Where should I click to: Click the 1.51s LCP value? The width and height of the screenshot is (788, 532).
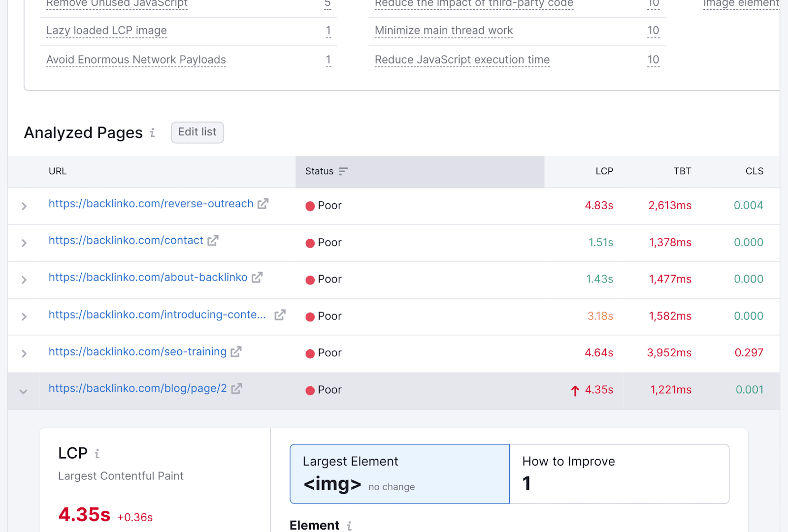[x=601, y=243]
